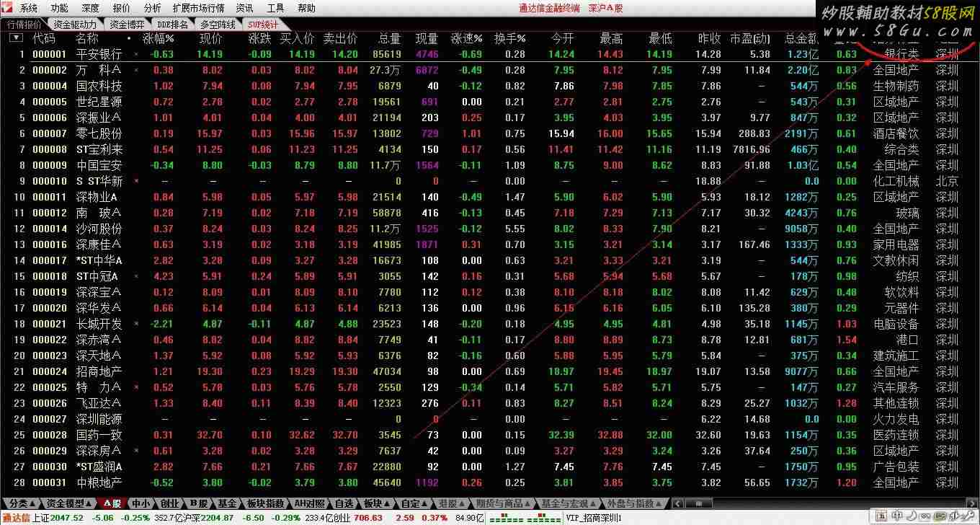Select the AH对照 bottom tab
980x525 pixels.
(310, 503)
